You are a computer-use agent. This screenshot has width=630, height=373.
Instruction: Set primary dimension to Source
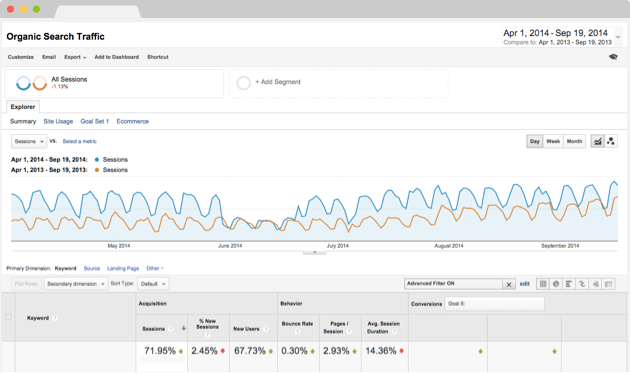92,268
